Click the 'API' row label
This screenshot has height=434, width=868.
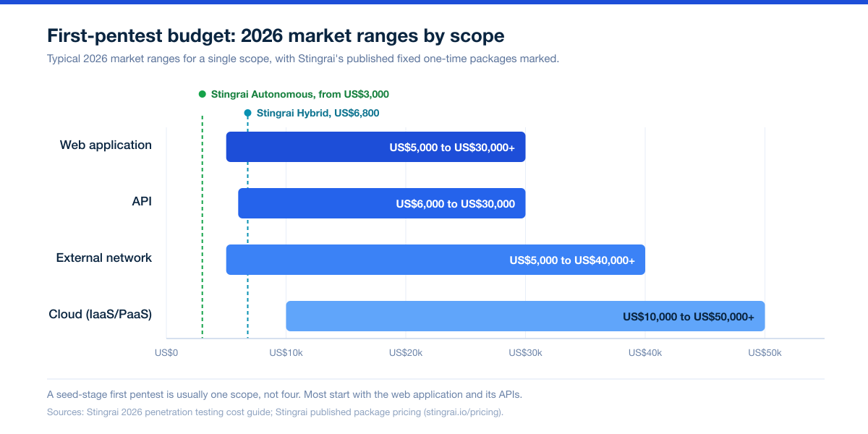(142, 201)
